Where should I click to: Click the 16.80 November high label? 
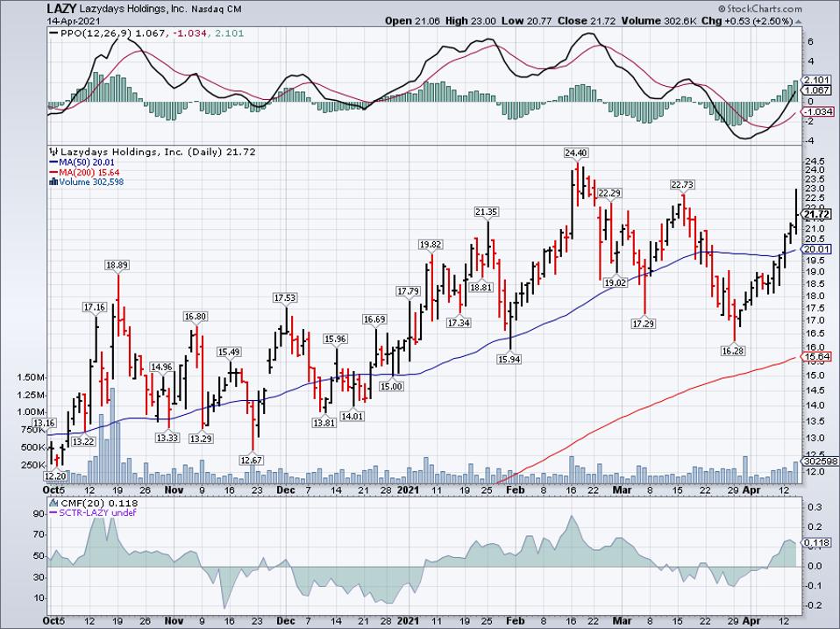(x=195, y=316)
